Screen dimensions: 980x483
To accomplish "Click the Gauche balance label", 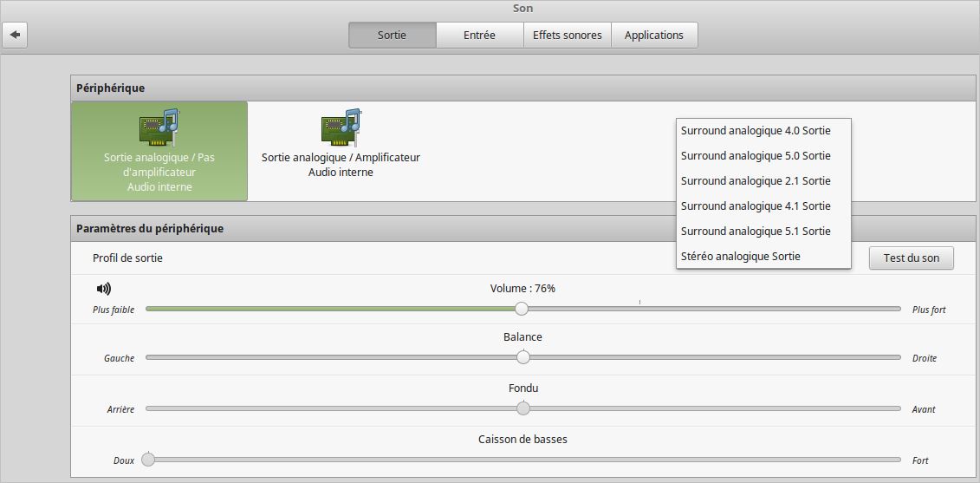I will click(119, 358).
